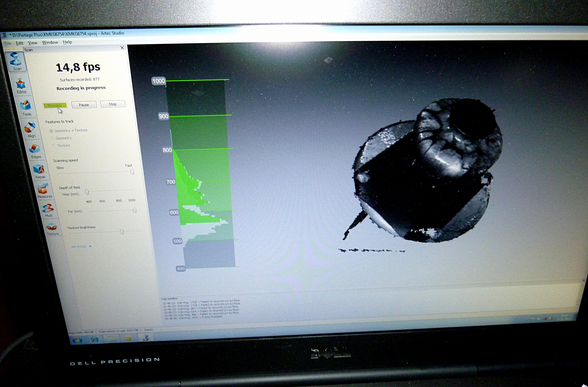This screenshot has height=387, width=588.
Task: Click the 1000 marker on depth histogram
Action: [158, 81]
